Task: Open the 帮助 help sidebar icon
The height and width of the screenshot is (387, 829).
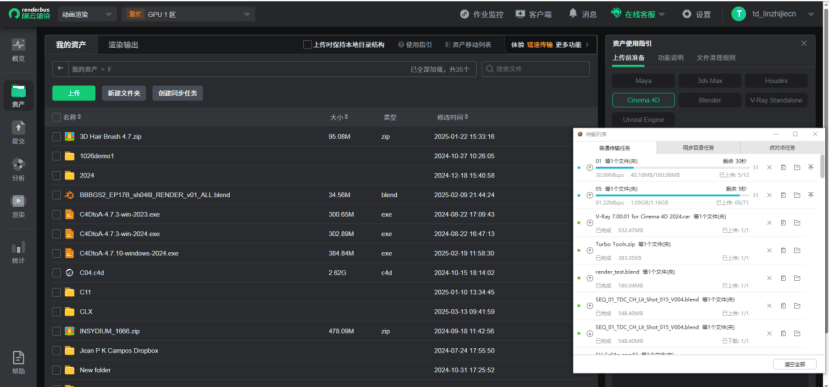Action: point(18,363)
